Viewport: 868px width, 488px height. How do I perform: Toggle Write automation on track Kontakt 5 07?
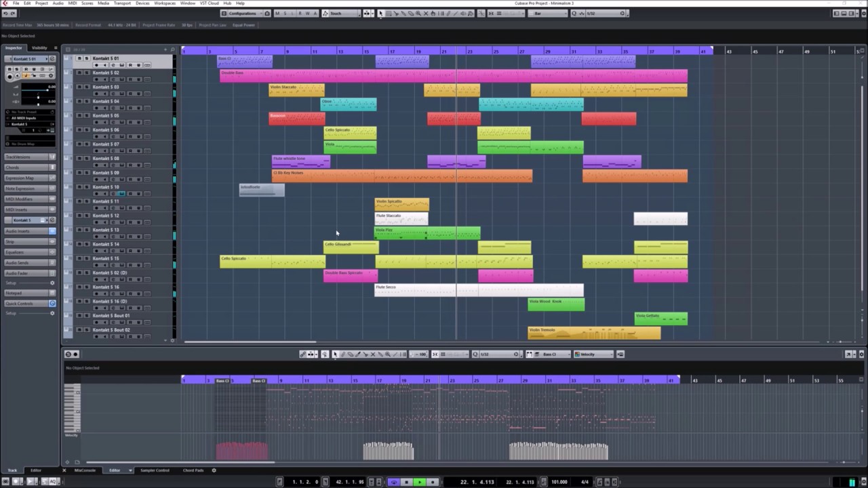139,150
